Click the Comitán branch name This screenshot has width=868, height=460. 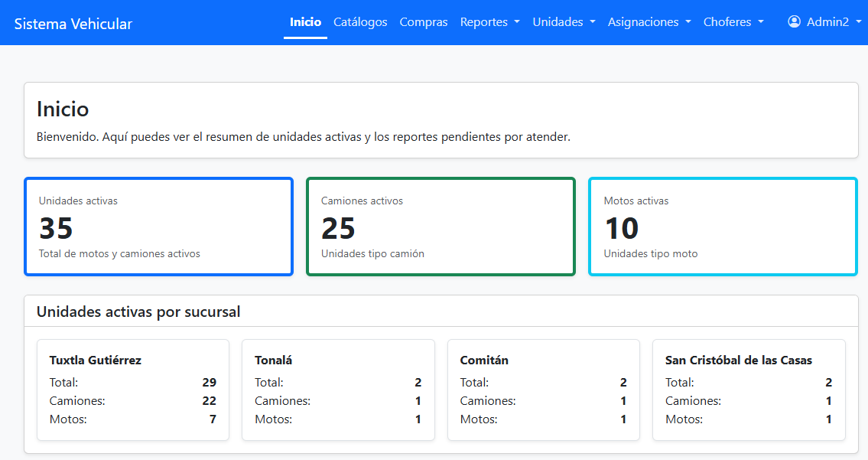[484, 360]
